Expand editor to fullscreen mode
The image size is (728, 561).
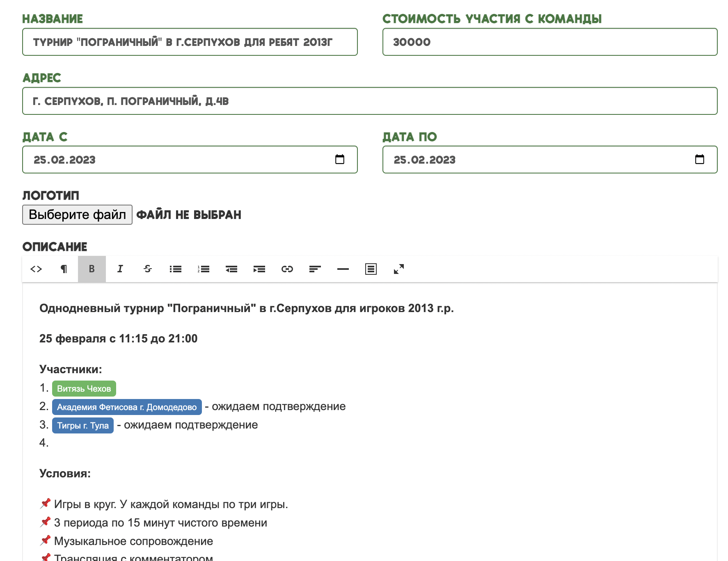[x=399, y=269]
